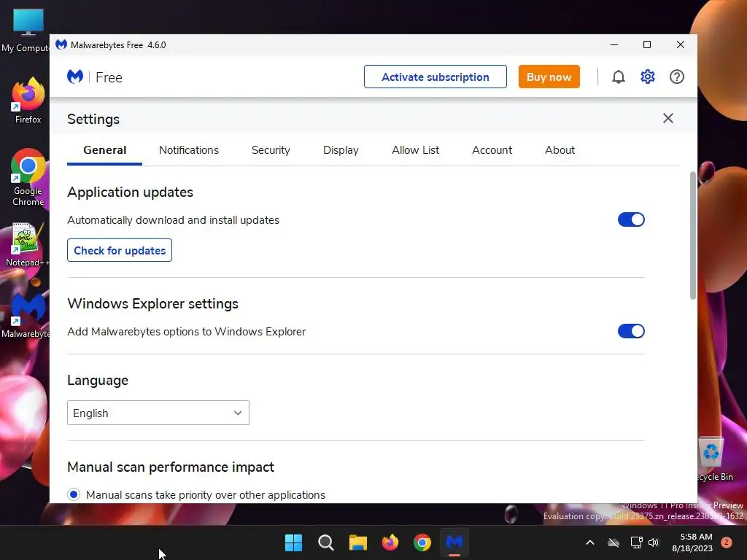Switch to the Account tab
The width and height of the screenshot is (747, 560).
click(492, 150)
